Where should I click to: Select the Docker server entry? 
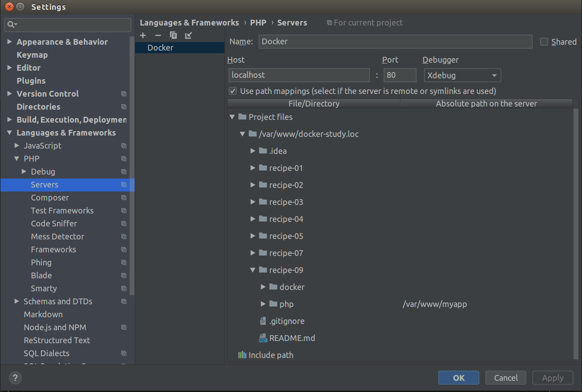point(160,48)
